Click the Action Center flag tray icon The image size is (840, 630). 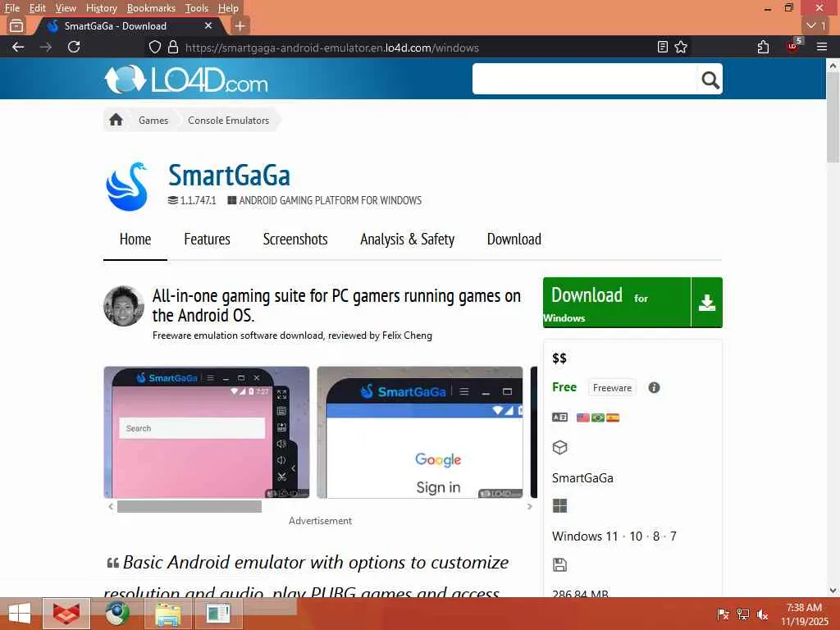[x=724, y=614]
